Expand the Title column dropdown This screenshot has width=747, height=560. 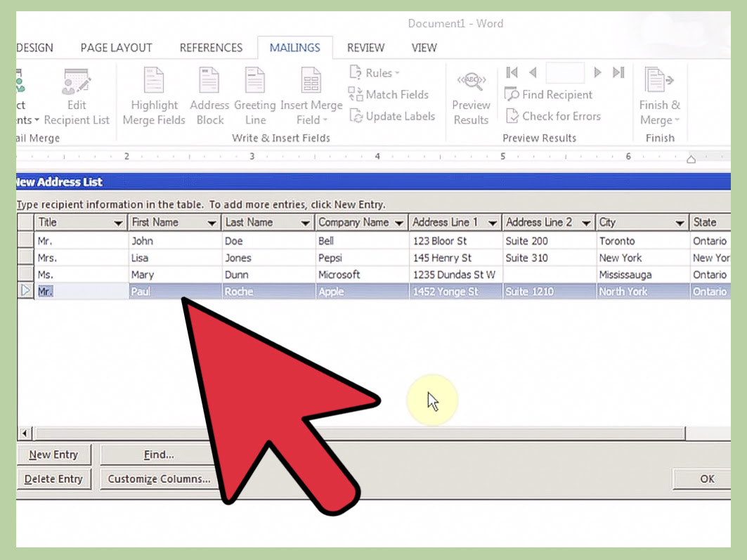pyautogui.click(x=118, y=223)
